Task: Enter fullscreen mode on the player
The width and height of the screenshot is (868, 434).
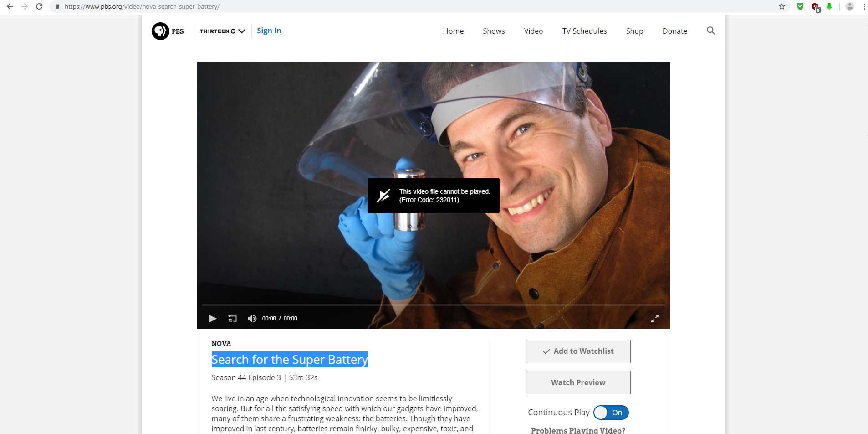Action: coord(655,318)
